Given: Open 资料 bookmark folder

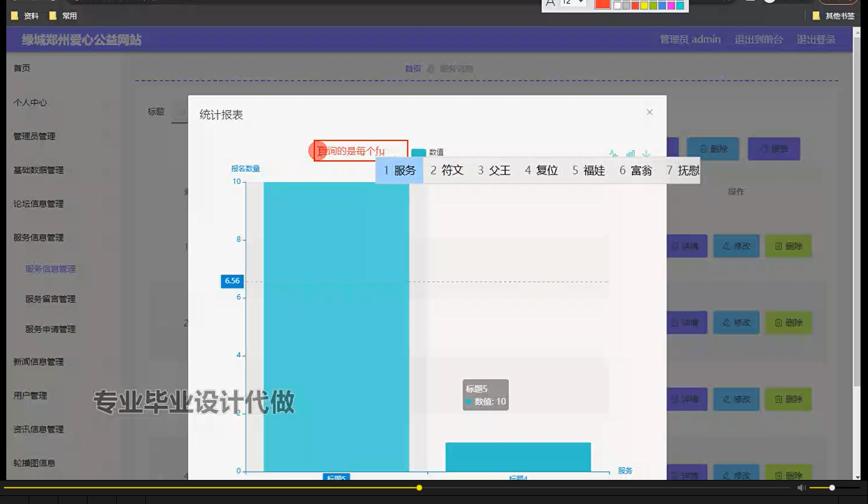Looking at the screenshot, I should [25, 16].
